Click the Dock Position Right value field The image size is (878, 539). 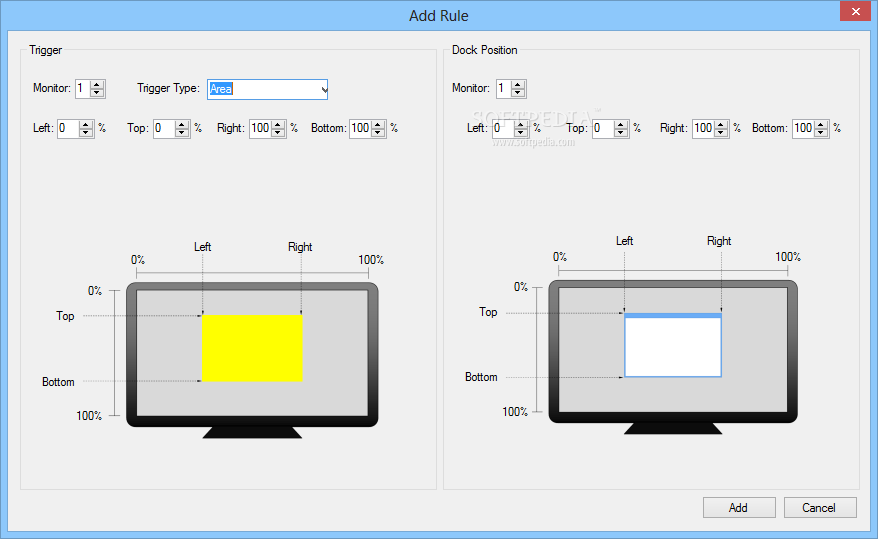704,129
